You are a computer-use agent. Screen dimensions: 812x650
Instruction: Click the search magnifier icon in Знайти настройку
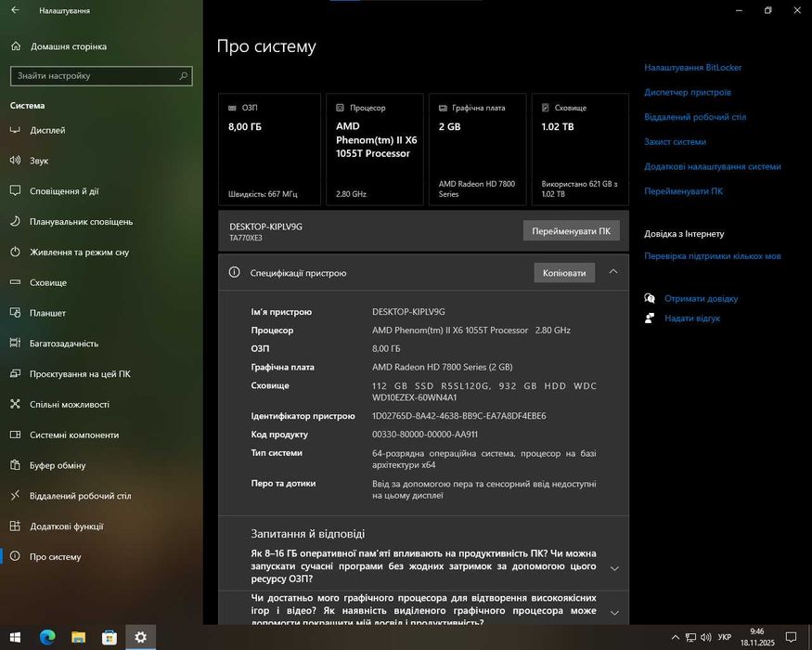click(x=184, y=75)
